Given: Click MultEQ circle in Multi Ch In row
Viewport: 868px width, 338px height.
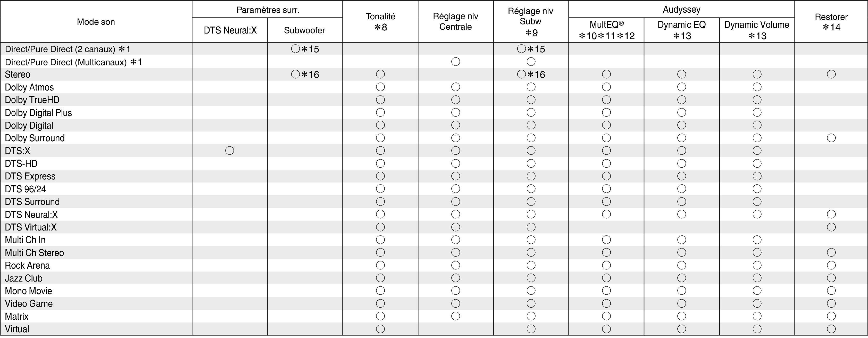Looking at the screenshot, I should point(606,240).
